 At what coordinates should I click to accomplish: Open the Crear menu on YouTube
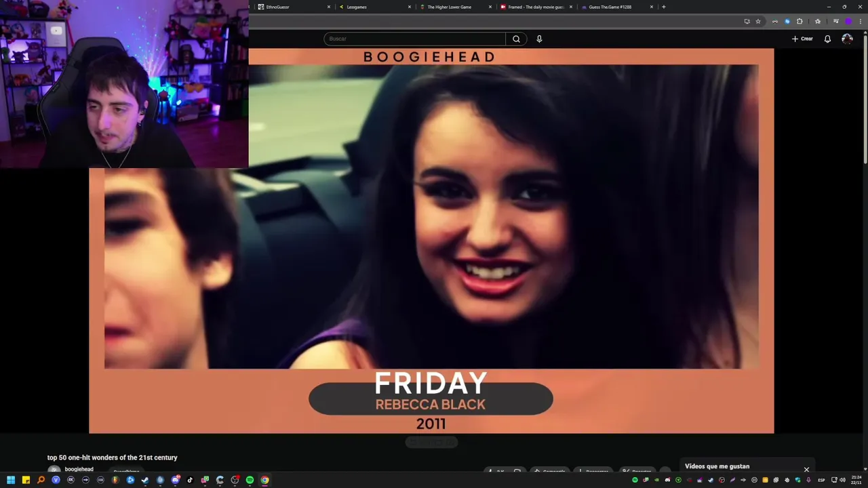(x=802, y=39)
